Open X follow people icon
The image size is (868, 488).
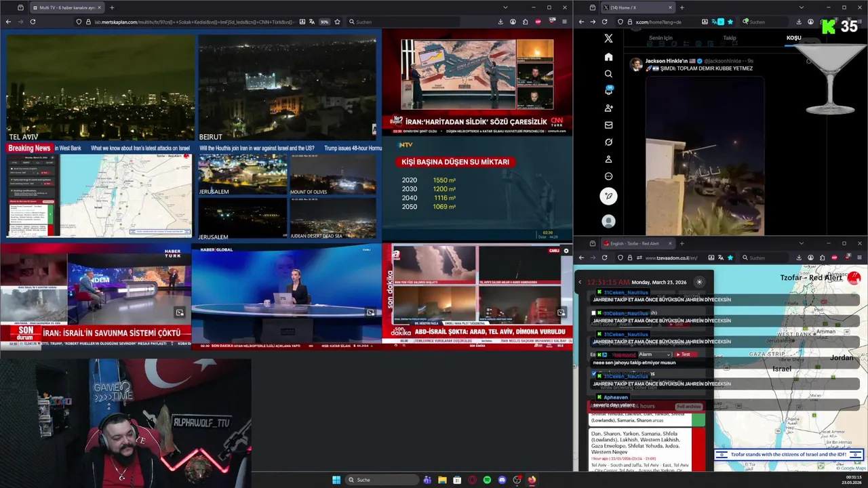coord(608,108)
